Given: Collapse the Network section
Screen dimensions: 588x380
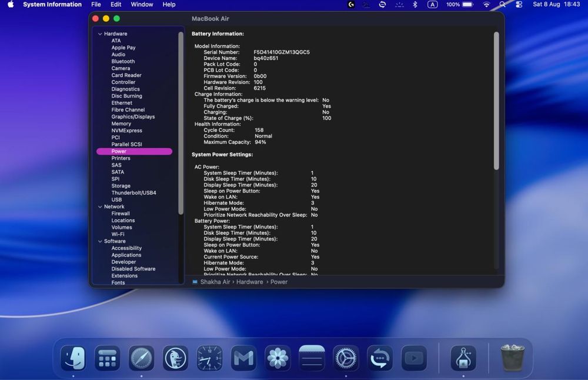Looking at the screenshot, I should [100, 206].
